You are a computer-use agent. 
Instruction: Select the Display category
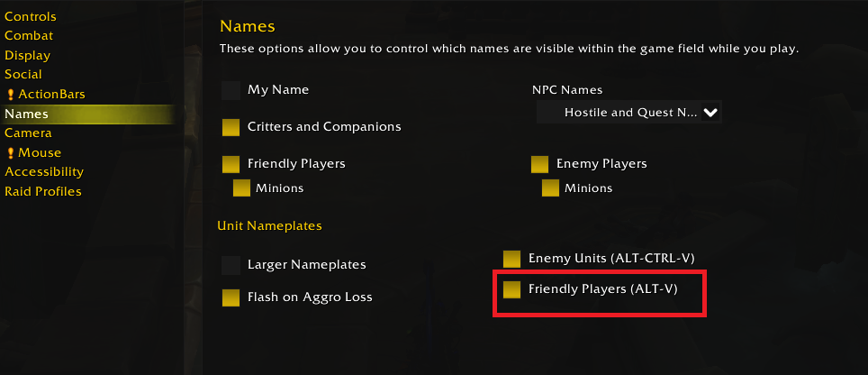coord(28,55)
